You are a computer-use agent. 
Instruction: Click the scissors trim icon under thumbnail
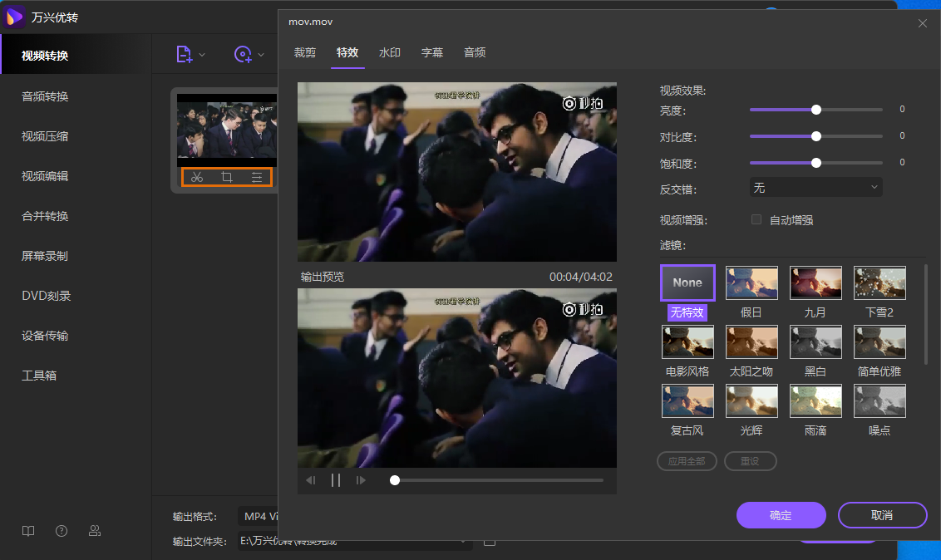tap(197, 177)
